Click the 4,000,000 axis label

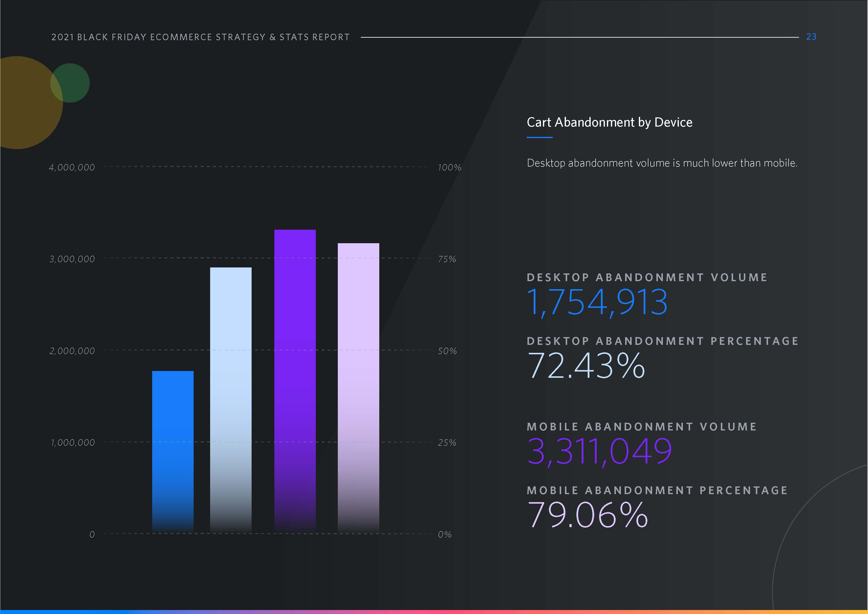point(72,168)
